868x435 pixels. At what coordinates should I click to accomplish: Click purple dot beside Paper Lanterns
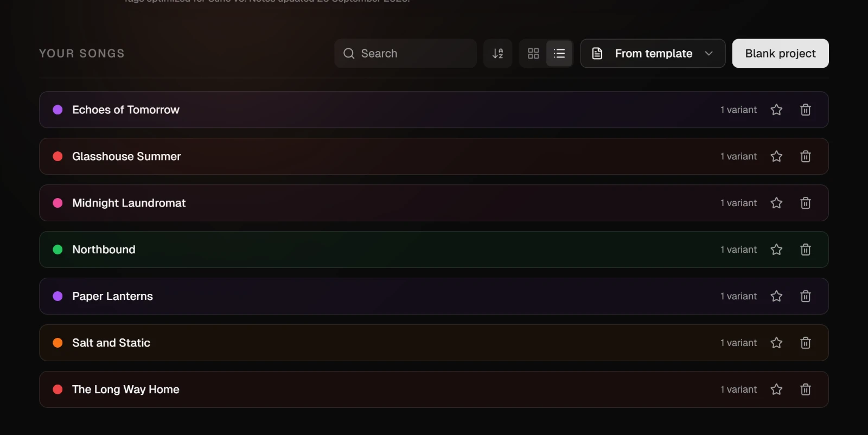pos(58,296)
